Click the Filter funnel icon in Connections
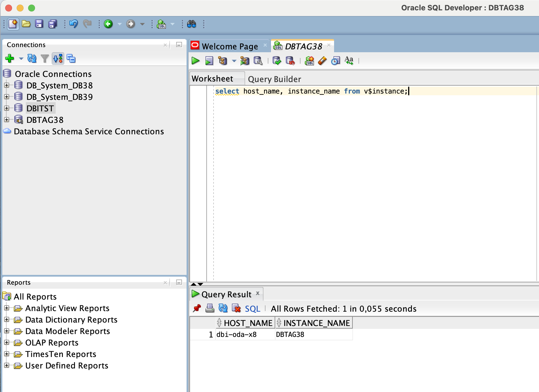539x392 pixels. (x=45, y=59)
